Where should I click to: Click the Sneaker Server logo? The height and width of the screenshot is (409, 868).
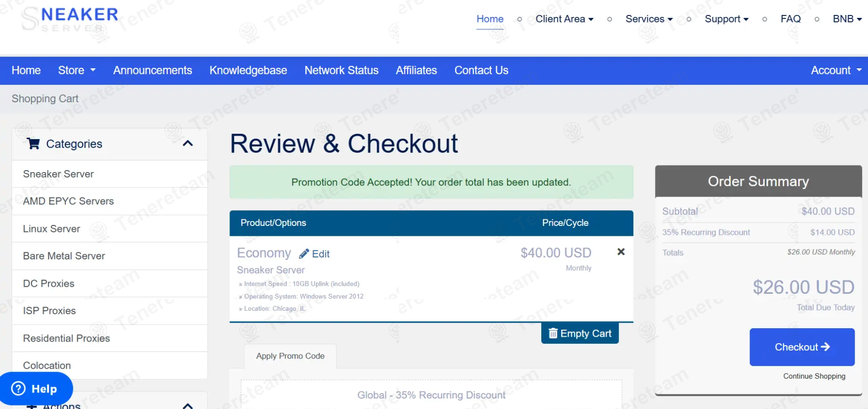tap(70, 20)
